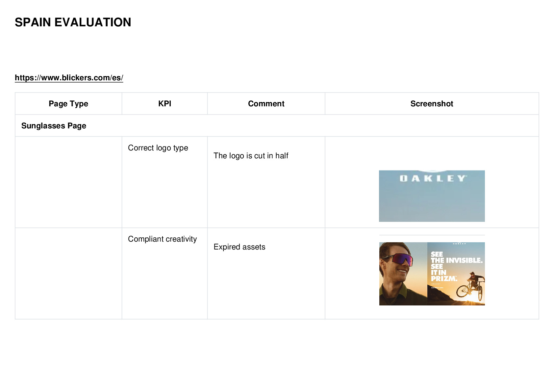Select the Page Type column header
Screen dimensions: 554x392
(68, 104)
